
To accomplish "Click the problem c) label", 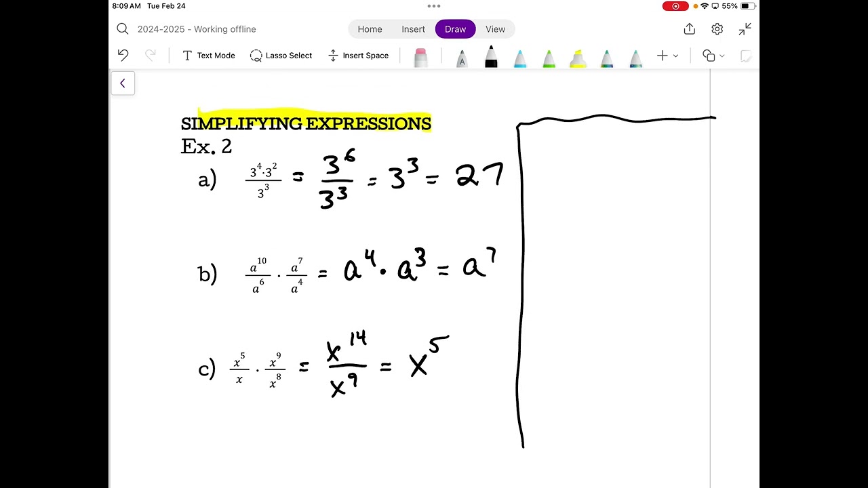I will coord(207,369).
